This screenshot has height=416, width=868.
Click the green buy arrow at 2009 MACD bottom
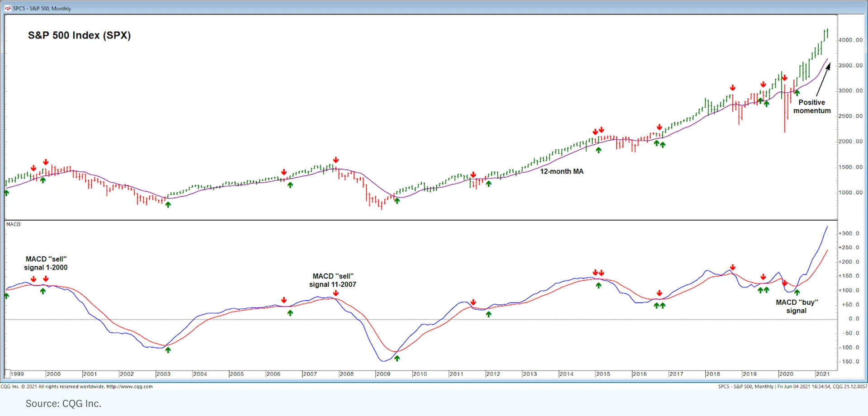397,358
